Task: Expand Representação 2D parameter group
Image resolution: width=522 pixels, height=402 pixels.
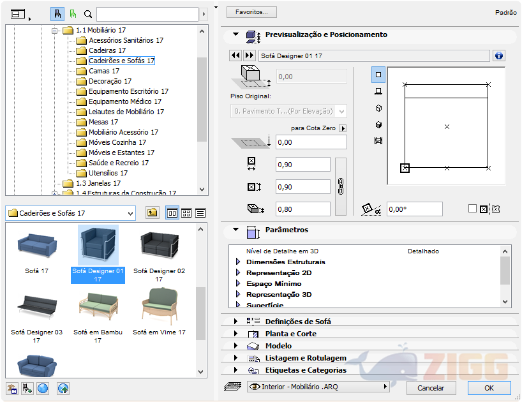Action: 238,273
